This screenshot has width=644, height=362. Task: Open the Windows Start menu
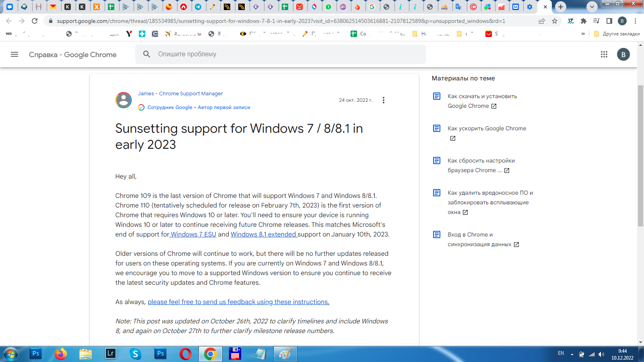[11, 354]
